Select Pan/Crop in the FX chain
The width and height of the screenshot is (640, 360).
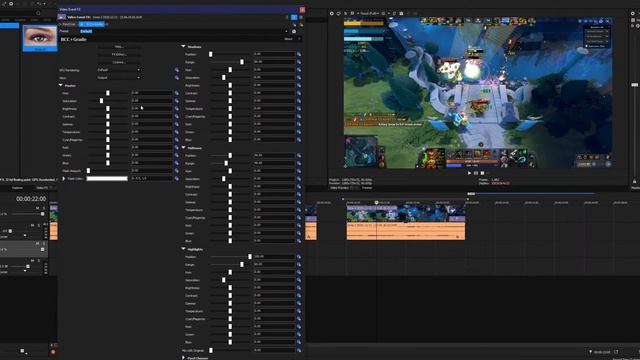click(69, 24)
